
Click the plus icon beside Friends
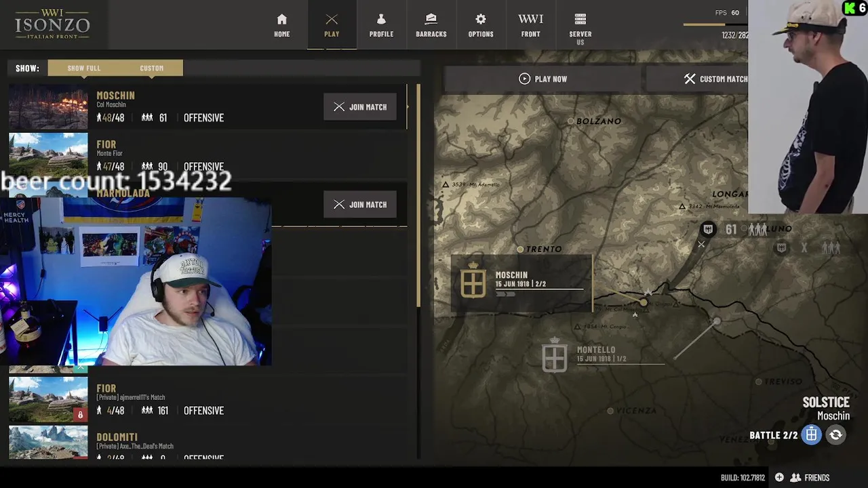779,478
